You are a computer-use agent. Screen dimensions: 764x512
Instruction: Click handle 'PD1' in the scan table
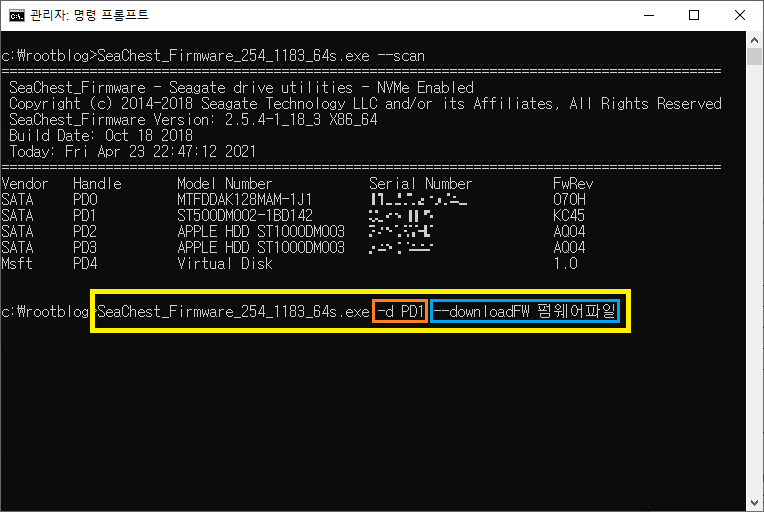(x=85, y=216)
